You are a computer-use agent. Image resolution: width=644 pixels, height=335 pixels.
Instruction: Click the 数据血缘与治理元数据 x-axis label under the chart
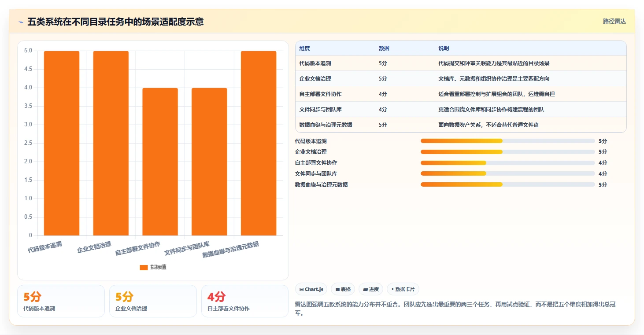[x=230, y=250]
